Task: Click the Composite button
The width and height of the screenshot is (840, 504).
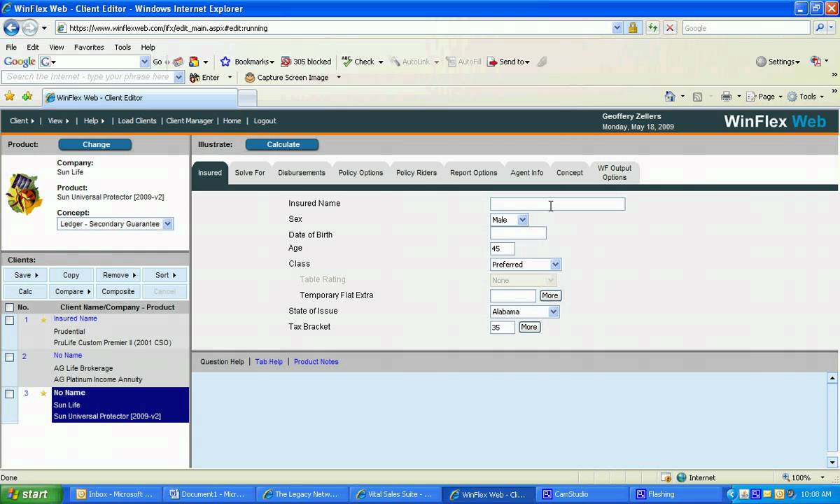Action: coord(118,291)
